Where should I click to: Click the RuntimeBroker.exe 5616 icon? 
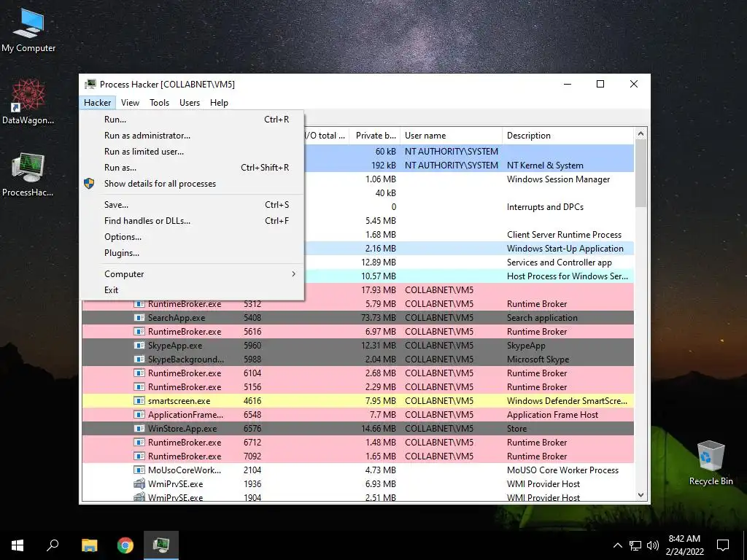click(139, 332)
